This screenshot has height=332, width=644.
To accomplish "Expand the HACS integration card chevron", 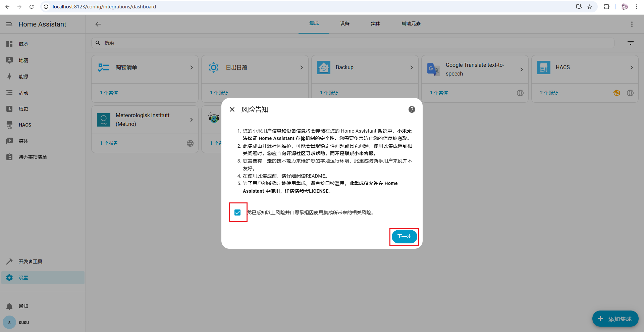I will [x=631, y=67].
